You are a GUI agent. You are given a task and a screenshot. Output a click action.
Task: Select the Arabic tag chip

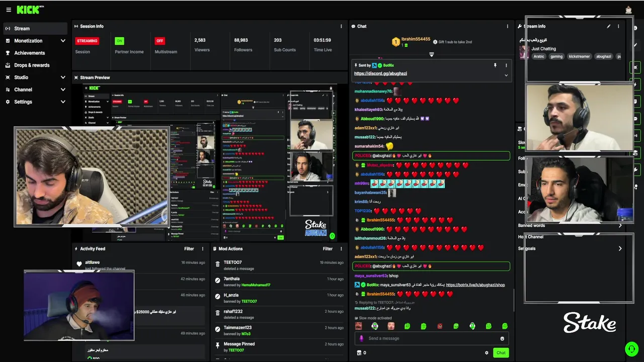coord(539,56)
